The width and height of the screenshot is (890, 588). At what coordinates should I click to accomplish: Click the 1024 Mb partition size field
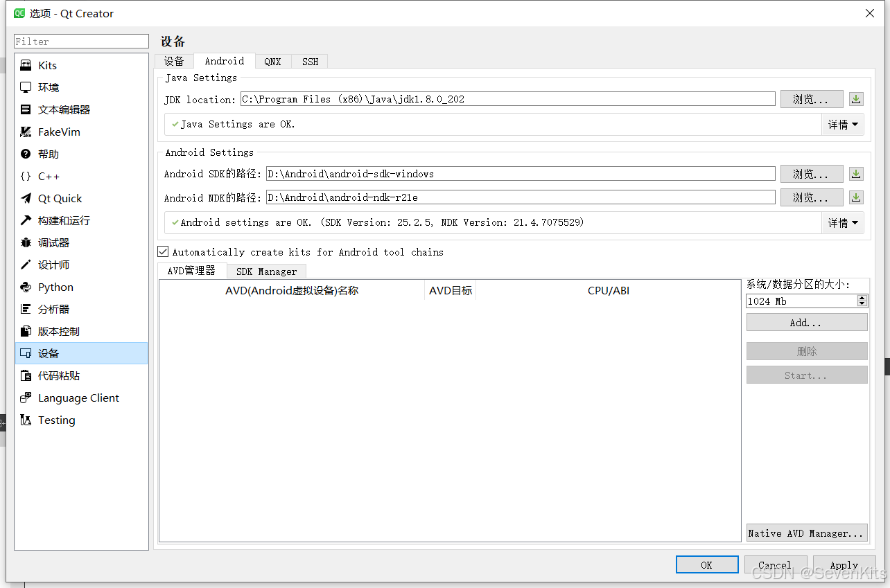coord(802,301)
